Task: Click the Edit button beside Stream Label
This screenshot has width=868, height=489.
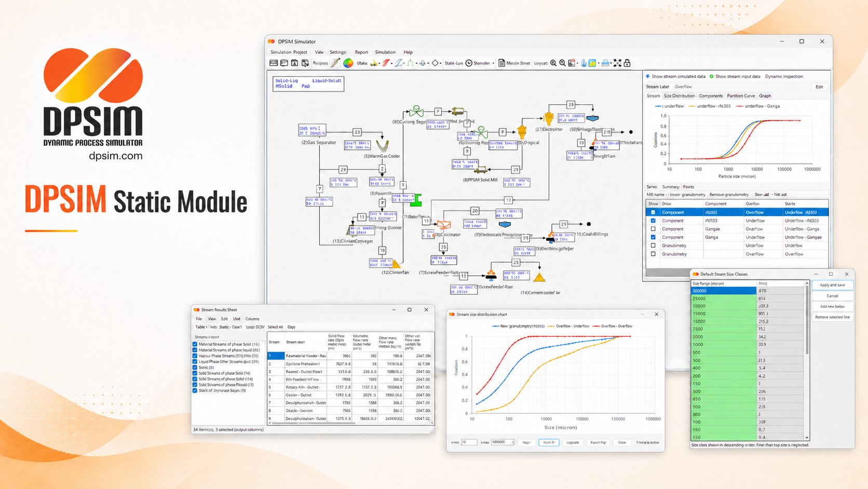Action: (819, 87)
